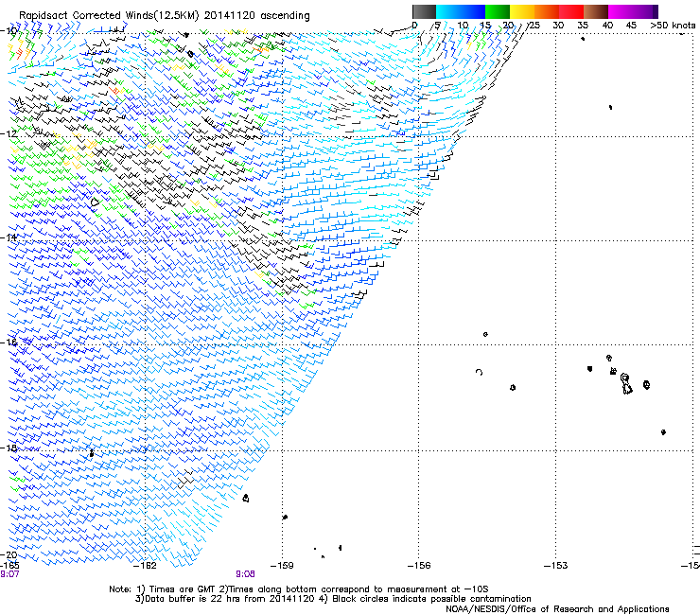Click the '>50 knots' legend label
Screen dimensions: 700x615
point(673,26)
